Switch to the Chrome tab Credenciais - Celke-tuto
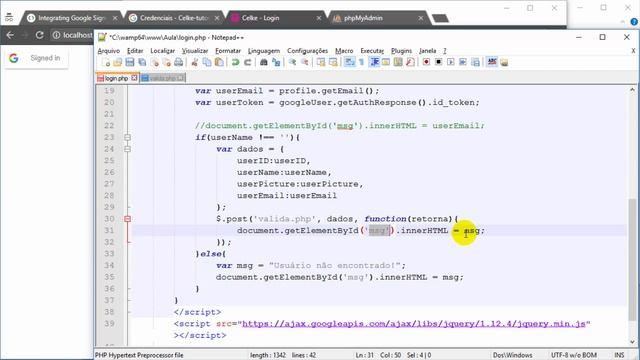The width and height of the screenshot is (640, 360). [173, 18]
